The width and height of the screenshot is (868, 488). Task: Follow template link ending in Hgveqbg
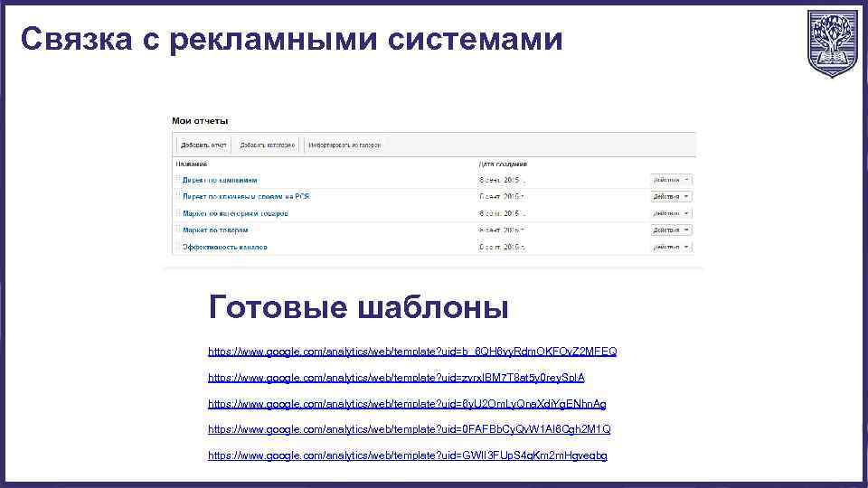pos(408,455)
